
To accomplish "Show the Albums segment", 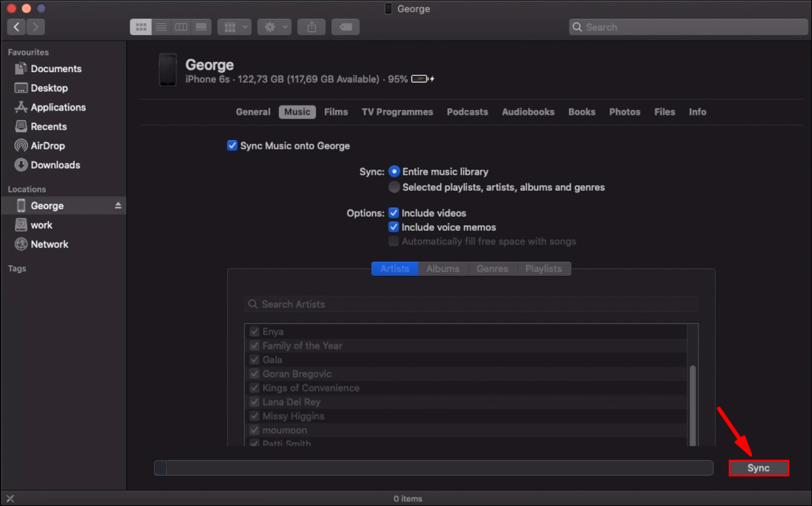I will [443, 269].
